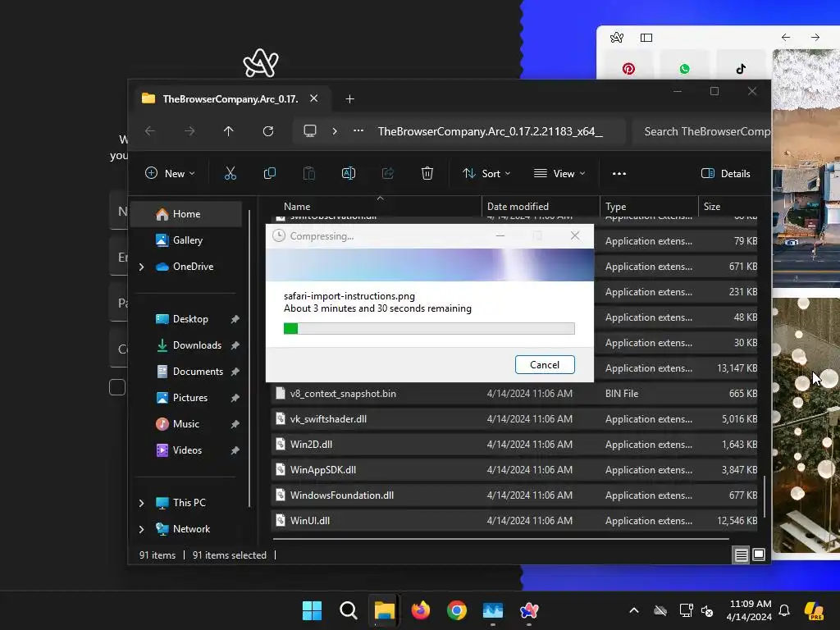840x630 pixels.
Task: Sort by the Size column header
Action: (x=728, y=206)
